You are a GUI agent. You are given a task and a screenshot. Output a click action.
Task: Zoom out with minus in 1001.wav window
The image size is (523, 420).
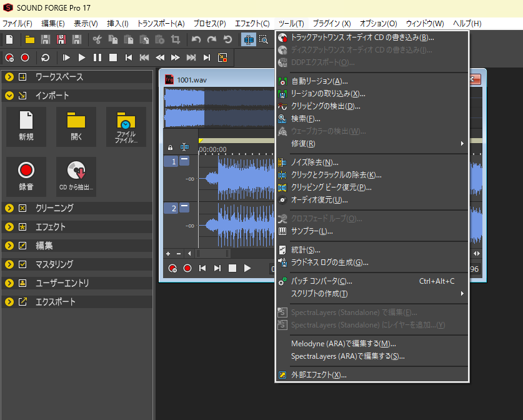[x=179, y=254]
